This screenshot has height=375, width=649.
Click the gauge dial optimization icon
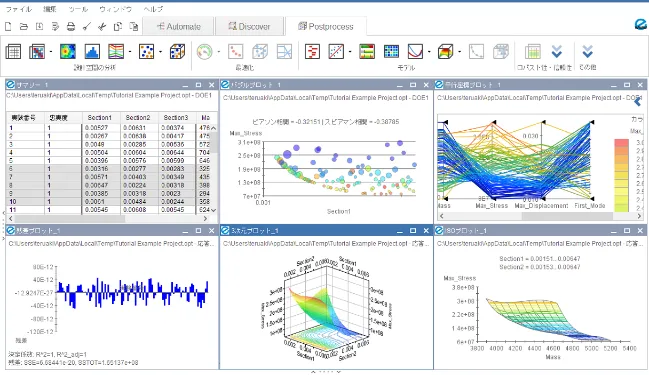[204, 52]
